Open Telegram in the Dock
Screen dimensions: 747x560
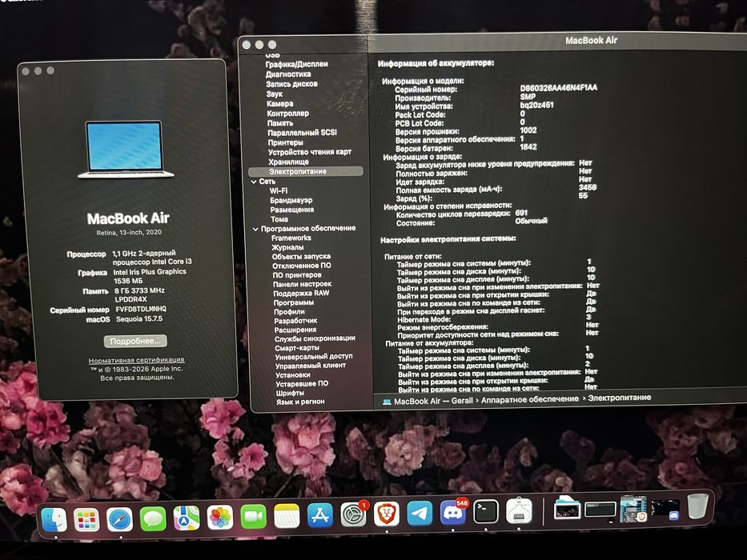(x=420, y=513)
